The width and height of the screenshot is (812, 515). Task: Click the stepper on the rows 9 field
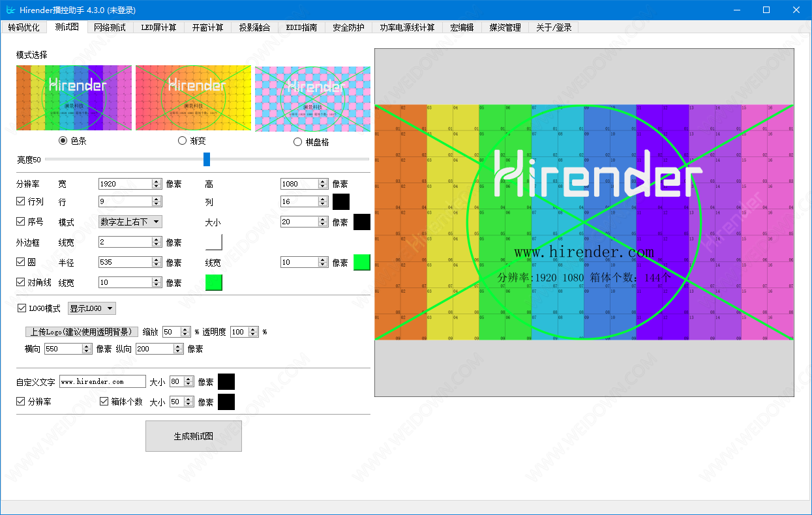[157, 201]
